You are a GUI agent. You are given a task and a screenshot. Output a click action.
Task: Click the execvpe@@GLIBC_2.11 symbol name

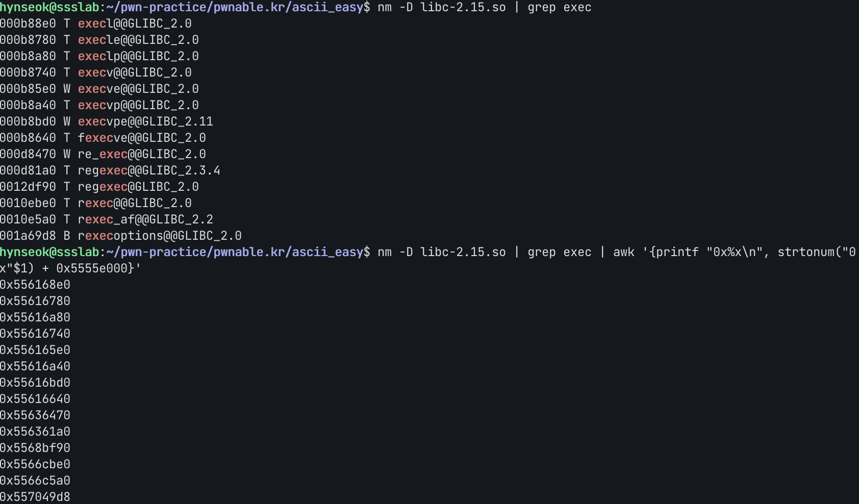[145, 121]
